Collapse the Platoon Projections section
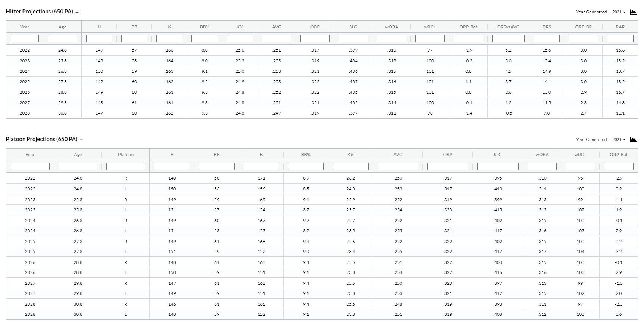The width and height of the screenshot is (644, 324). click(x=81, y=140)
